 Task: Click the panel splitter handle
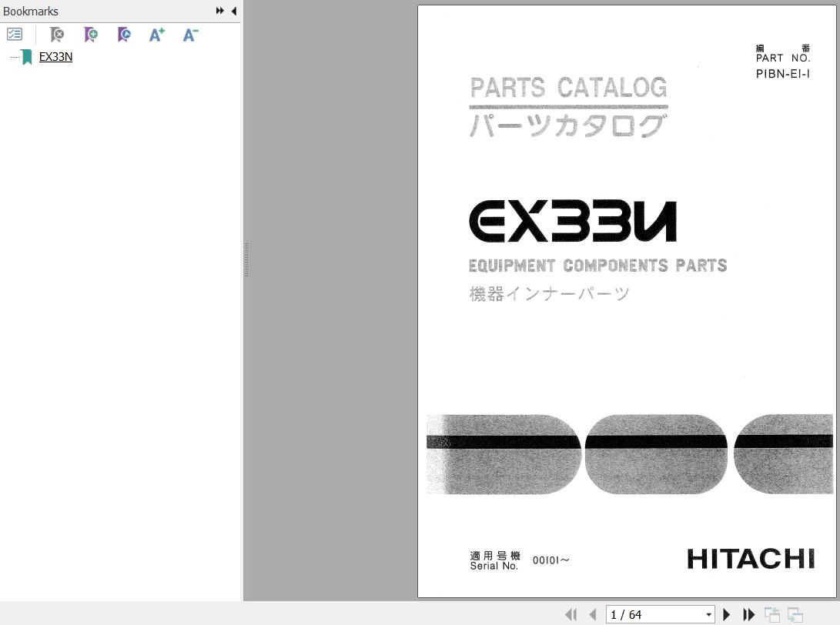pyautogui.click(x=246, y=259)
